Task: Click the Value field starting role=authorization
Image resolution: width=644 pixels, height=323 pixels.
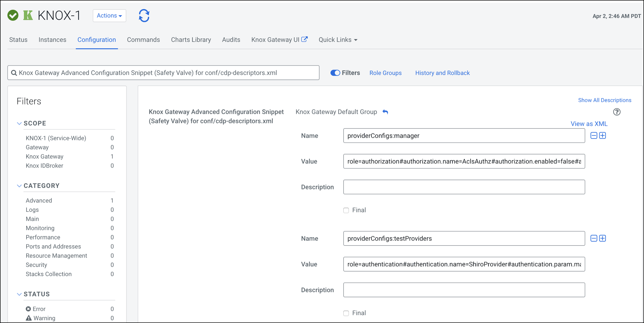Action: click(464, 161)
